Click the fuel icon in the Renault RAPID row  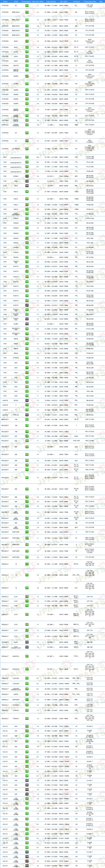coord(27,694)
